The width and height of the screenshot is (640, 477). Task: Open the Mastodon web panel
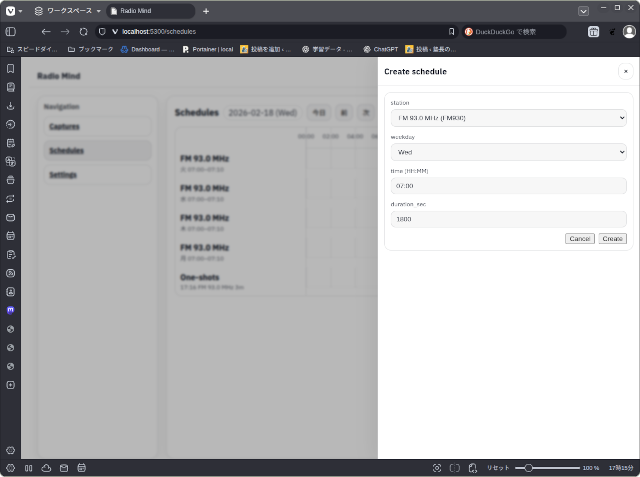[10, 310]
